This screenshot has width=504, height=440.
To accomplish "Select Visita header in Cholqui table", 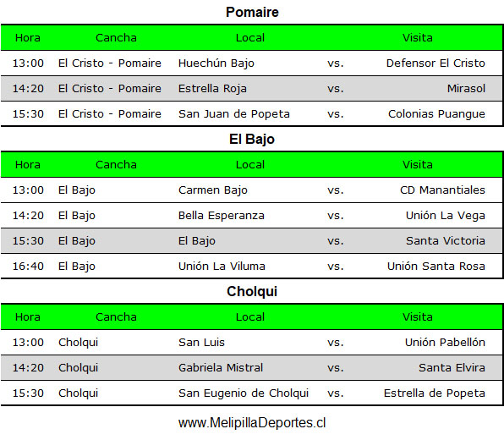I will (x=418, y=317).
